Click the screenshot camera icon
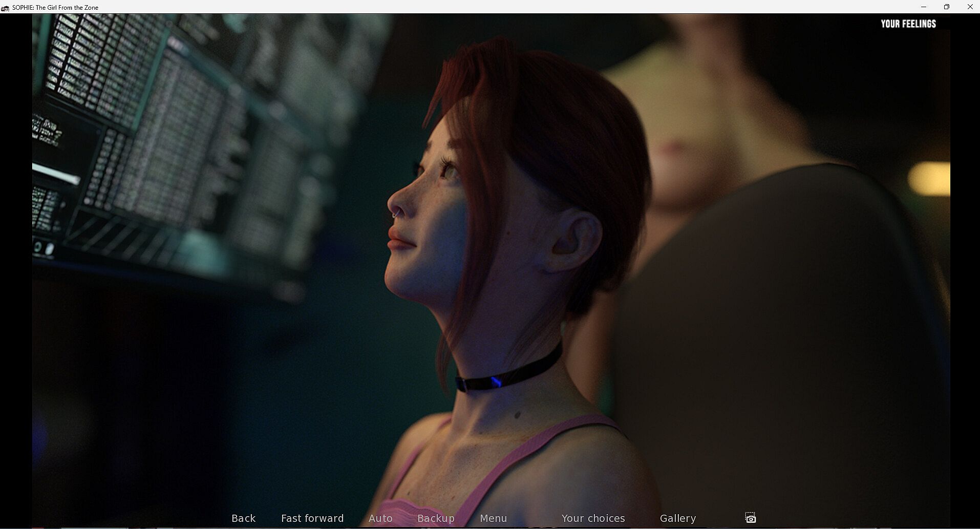980x529 pixels. point(751,518)
